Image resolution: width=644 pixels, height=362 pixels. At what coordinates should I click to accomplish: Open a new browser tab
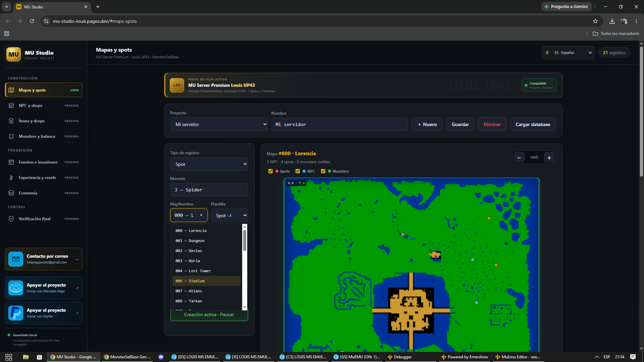[98, 7]
